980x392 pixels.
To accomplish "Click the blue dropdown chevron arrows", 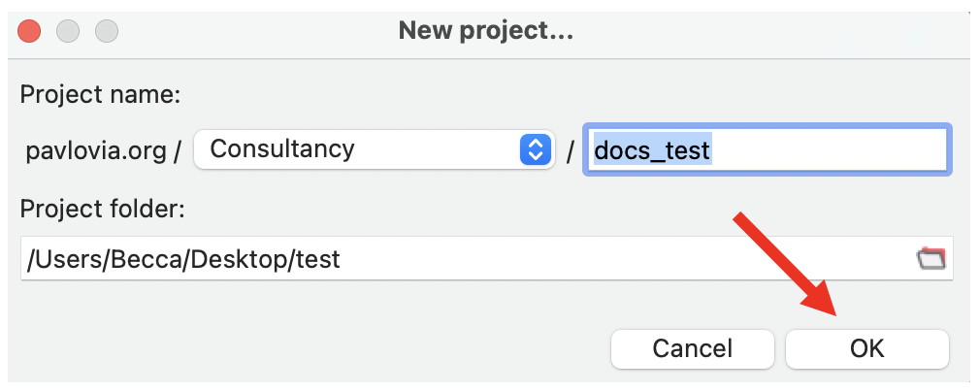I will point(535,149).
